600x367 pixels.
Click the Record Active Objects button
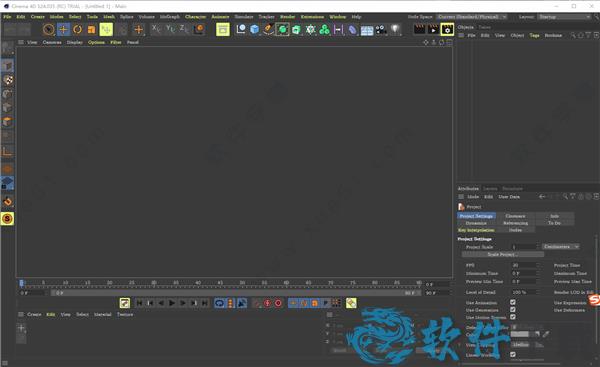(267, 303)
